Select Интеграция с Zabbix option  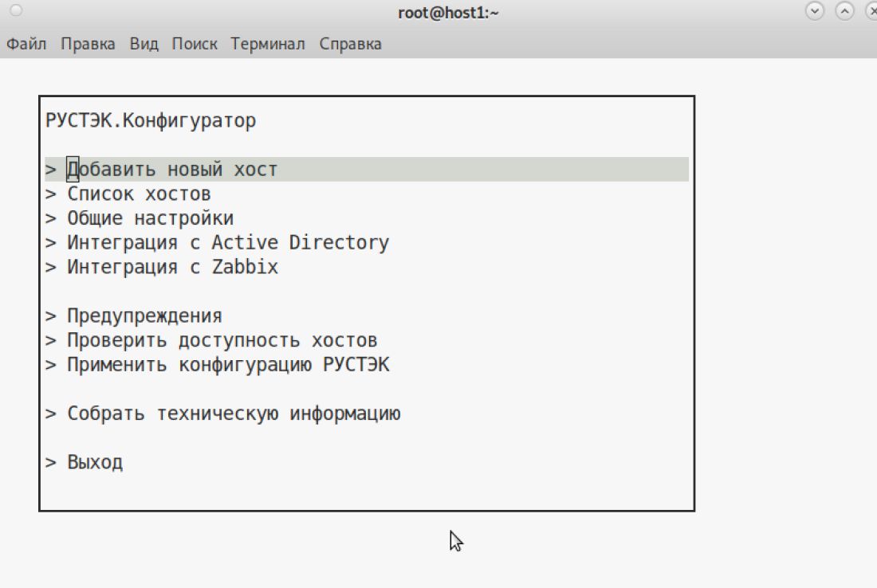(x=172, y=267)
